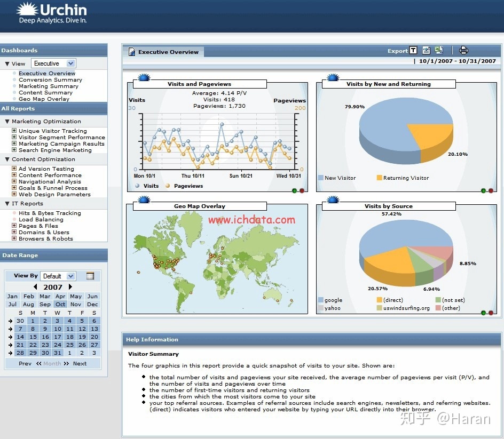
Task: Go to previous year arrow
Action: click(x=35, y=287)
